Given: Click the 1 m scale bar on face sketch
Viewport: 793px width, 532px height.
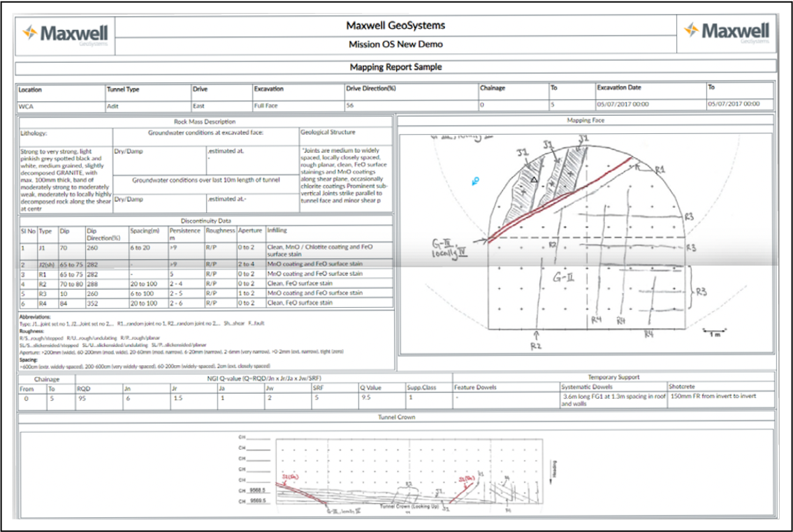Looking at the screenshot, I should coord(715,332).
